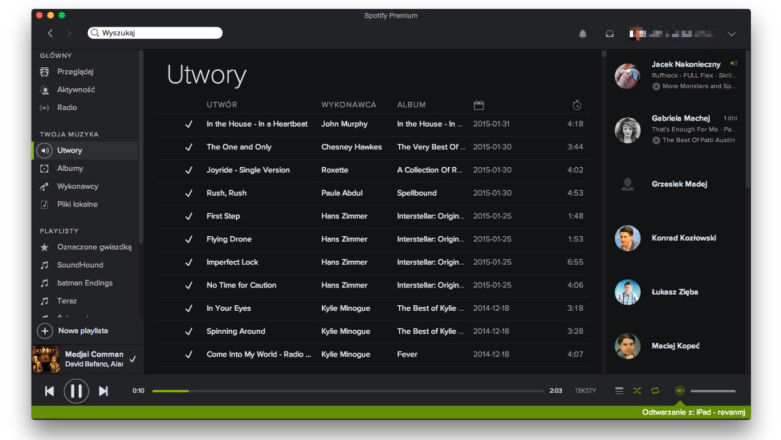
Task: Click batman Endings playlist note icon
Action: pos(44,283)
